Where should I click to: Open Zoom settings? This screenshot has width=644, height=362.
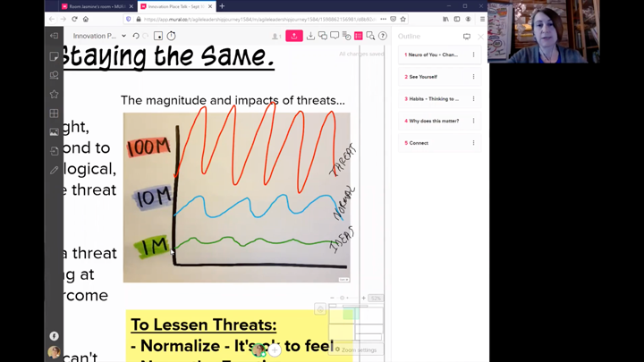point(356,350)
